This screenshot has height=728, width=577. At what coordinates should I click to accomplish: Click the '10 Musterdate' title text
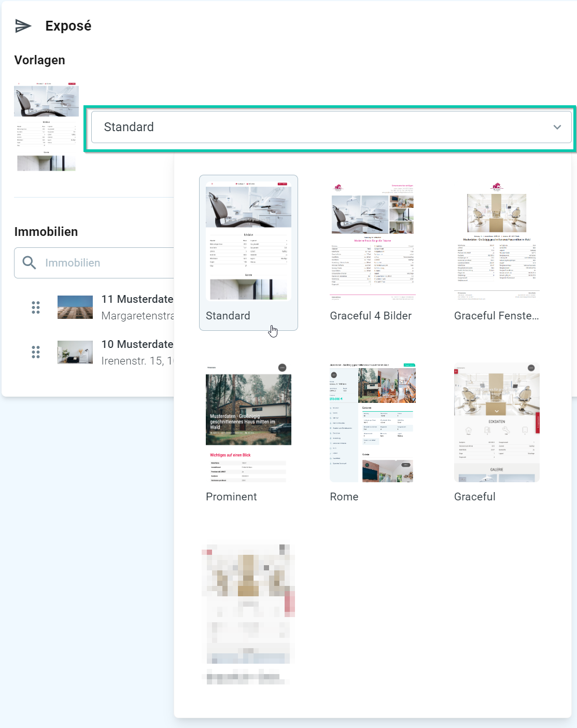137,344
